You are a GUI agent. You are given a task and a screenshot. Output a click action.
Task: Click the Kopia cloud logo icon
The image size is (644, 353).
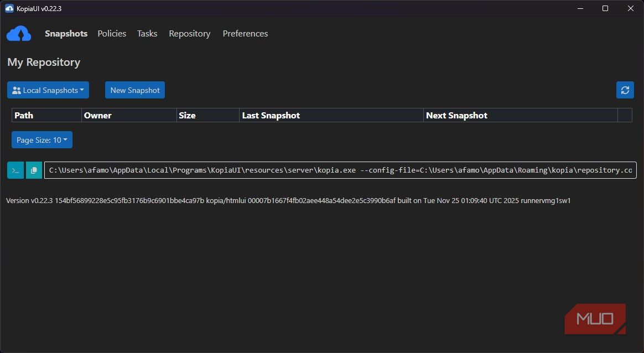coord(19,34)
